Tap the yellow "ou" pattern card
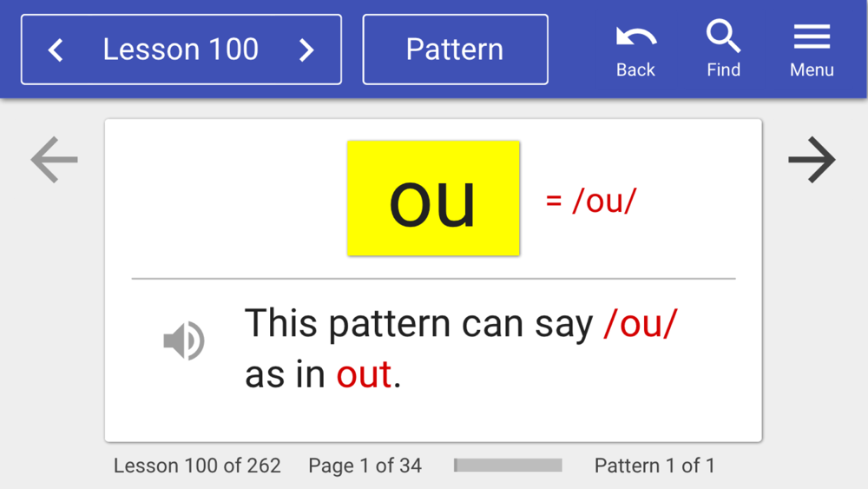 tap(433, 198)
